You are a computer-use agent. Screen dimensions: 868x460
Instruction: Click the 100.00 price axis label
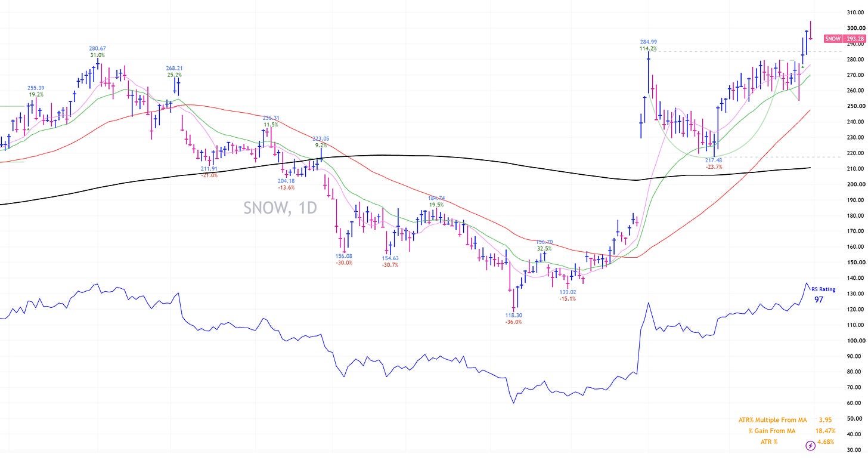pos(855,341)
